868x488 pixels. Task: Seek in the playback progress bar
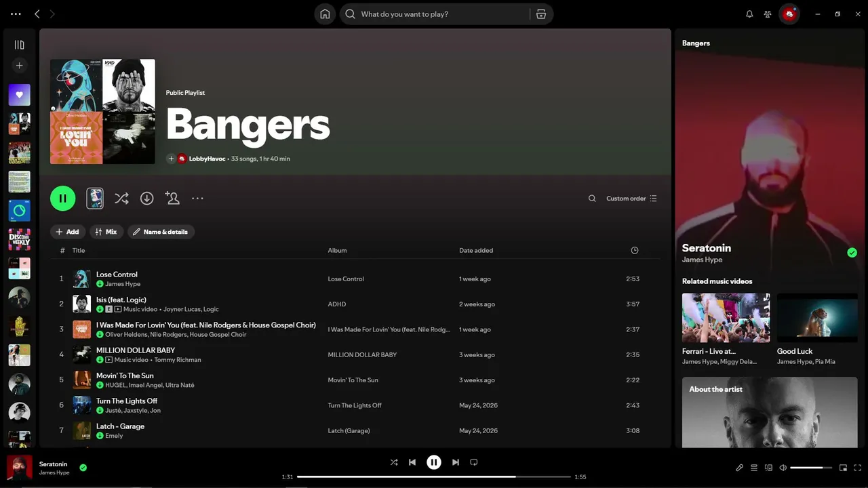434,477
